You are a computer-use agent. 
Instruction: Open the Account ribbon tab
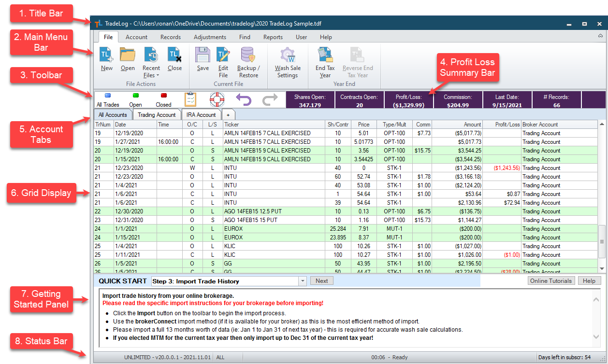coord(137,37)
